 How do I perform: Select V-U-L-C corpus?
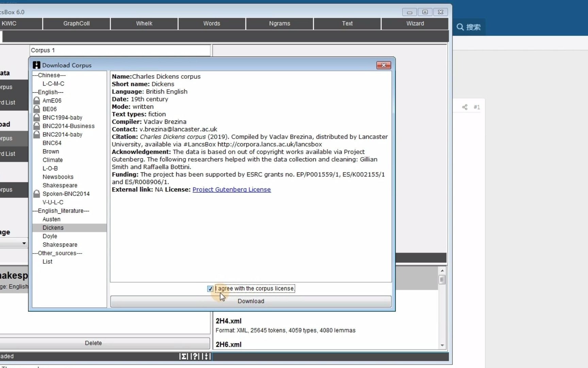click(x=53, y=202)
